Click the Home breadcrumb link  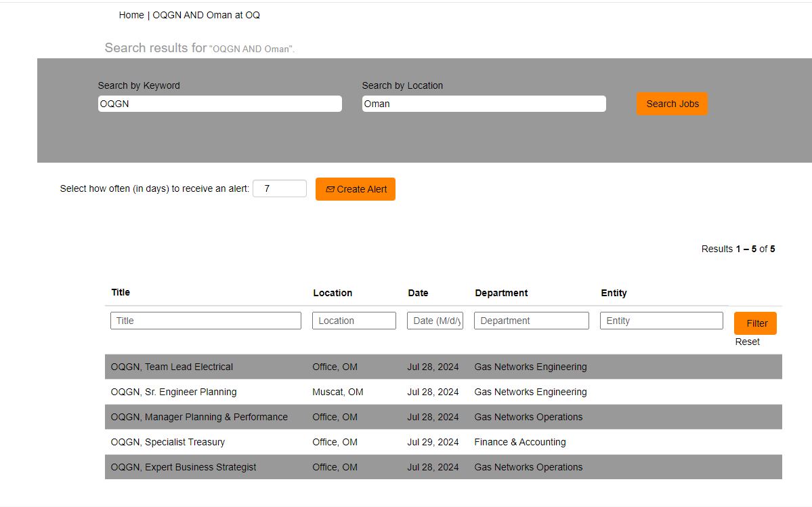[131, 15]
